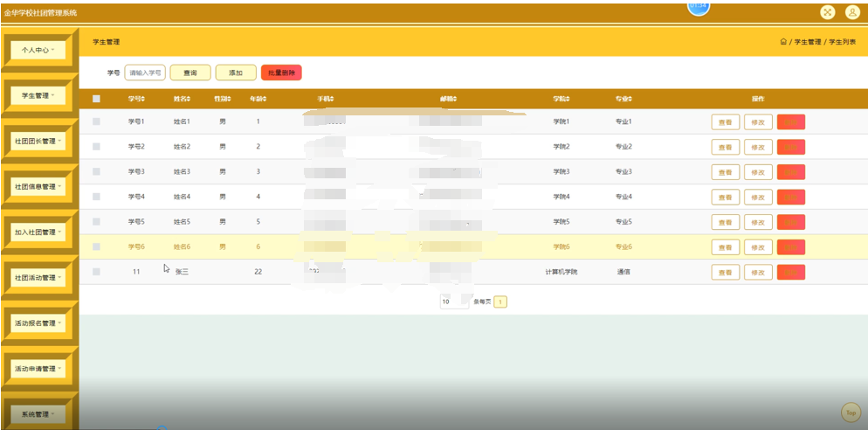Click 查看 for the 学号1 row

coord(725,121)
